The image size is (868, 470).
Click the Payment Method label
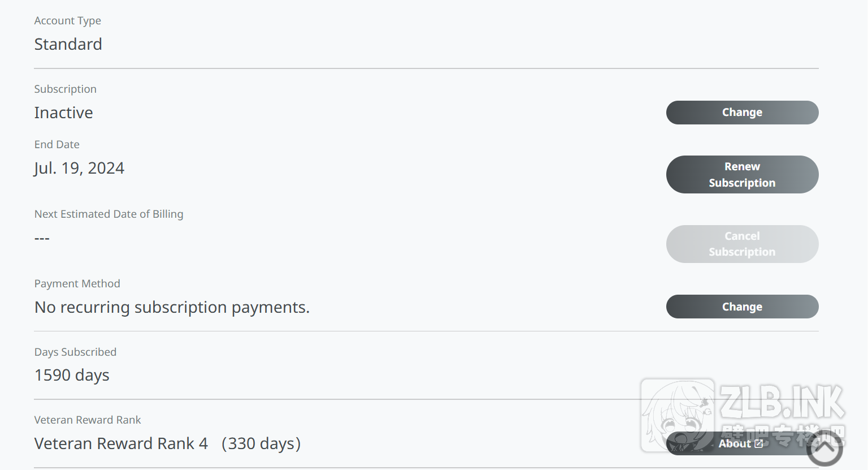click(77, 283)
